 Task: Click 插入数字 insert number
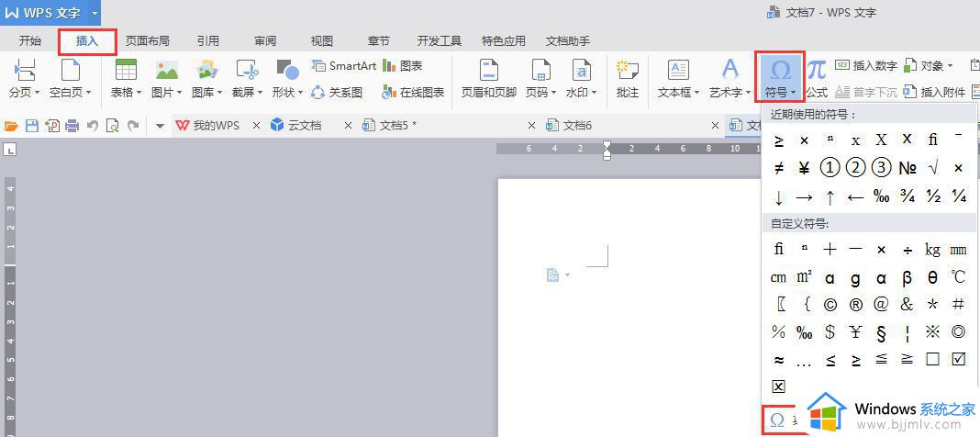pos(866,66)
